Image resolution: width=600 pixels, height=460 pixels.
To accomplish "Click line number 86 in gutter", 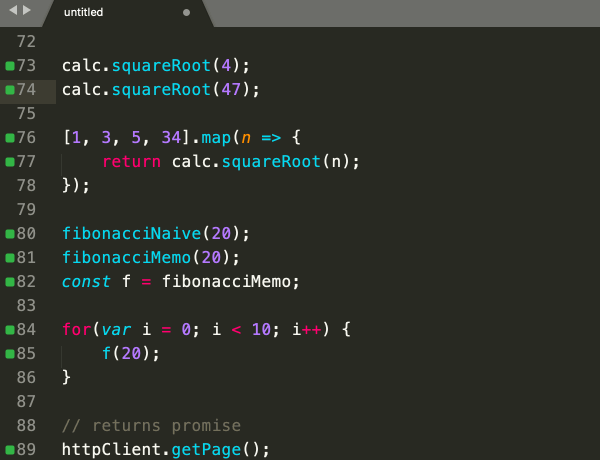I will point(26,378).
